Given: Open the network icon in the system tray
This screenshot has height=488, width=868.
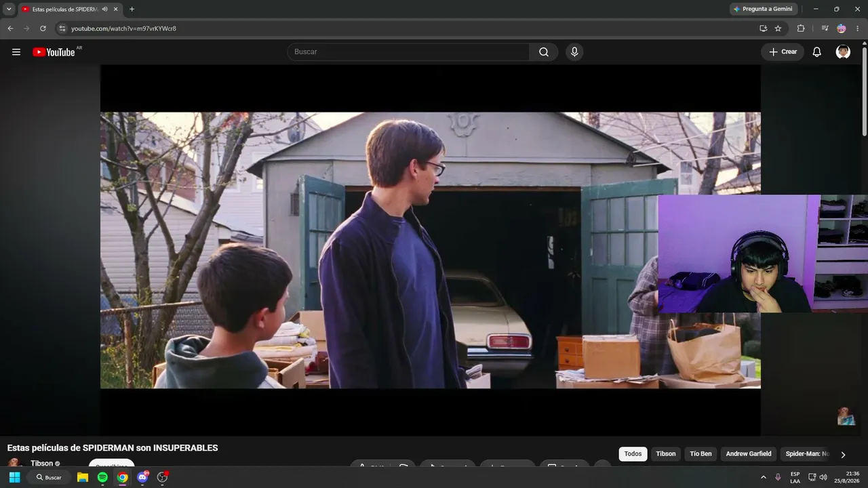Looking at the screenshot, I should pos(812,477).
